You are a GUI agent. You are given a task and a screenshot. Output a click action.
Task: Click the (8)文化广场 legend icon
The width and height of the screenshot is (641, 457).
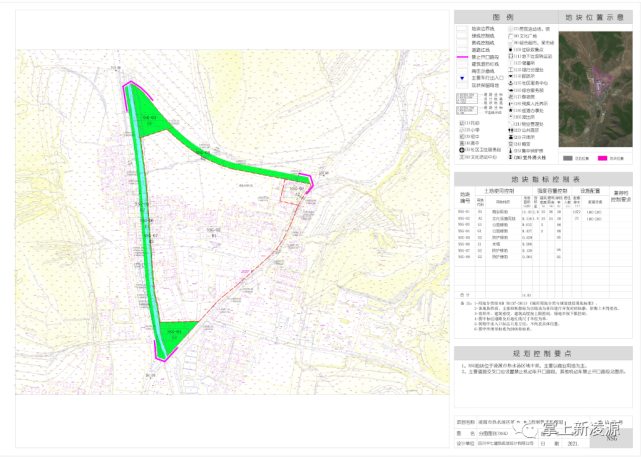pos(510,36)
